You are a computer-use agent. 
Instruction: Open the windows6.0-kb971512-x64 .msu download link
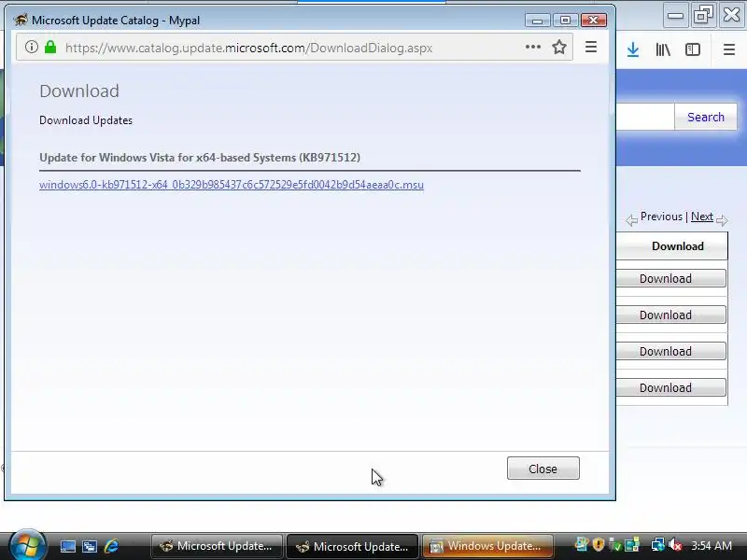click(x=231, y=185)
